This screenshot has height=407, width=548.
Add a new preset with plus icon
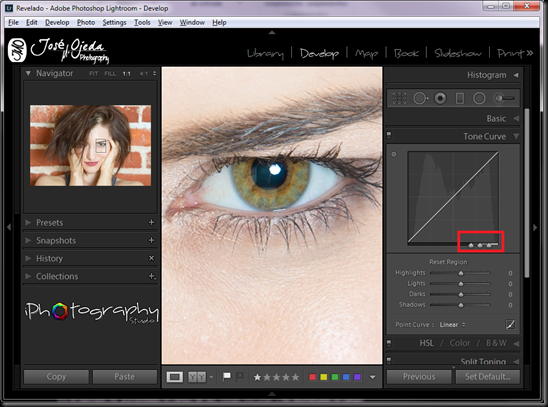click(151, 223)
